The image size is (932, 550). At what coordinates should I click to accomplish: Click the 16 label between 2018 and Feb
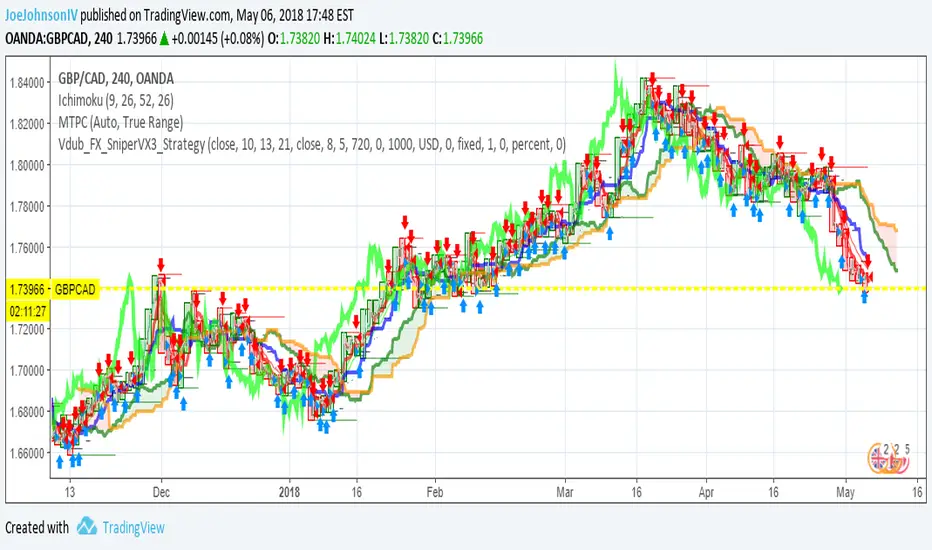tap(356, 492)
